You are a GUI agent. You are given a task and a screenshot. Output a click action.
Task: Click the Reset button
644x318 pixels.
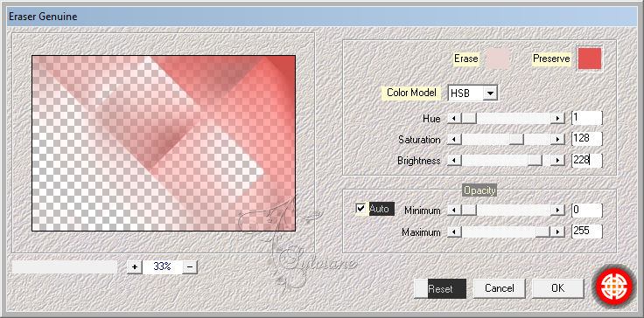(440, 288)
